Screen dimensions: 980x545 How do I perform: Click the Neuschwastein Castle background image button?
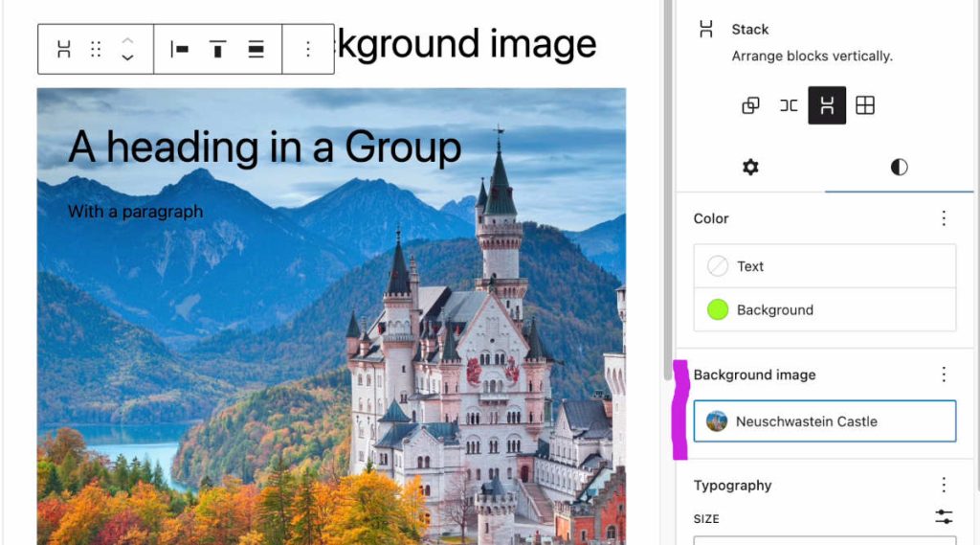pos(825,421)
